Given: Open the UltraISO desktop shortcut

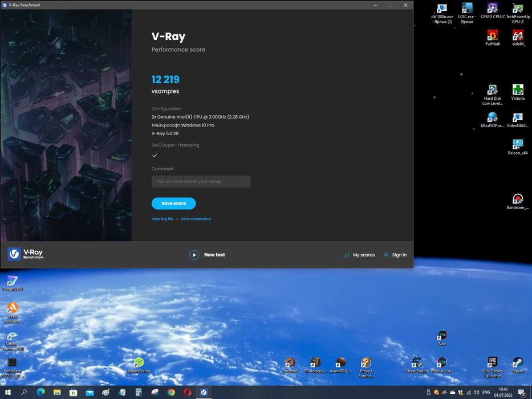Looking at the screenshot, I should point(492,120).
